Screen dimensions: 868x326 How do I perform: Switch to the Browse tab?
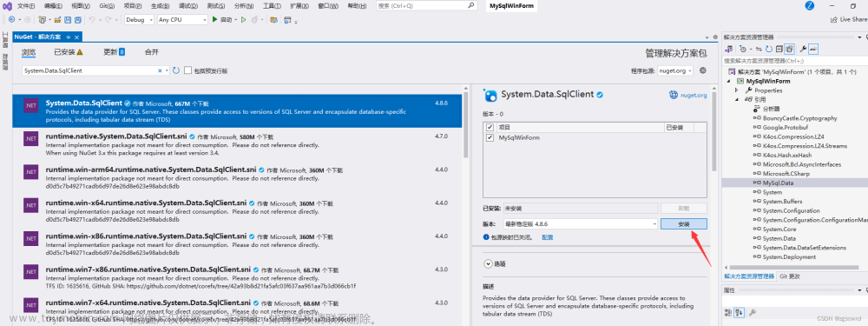[29, 52]
